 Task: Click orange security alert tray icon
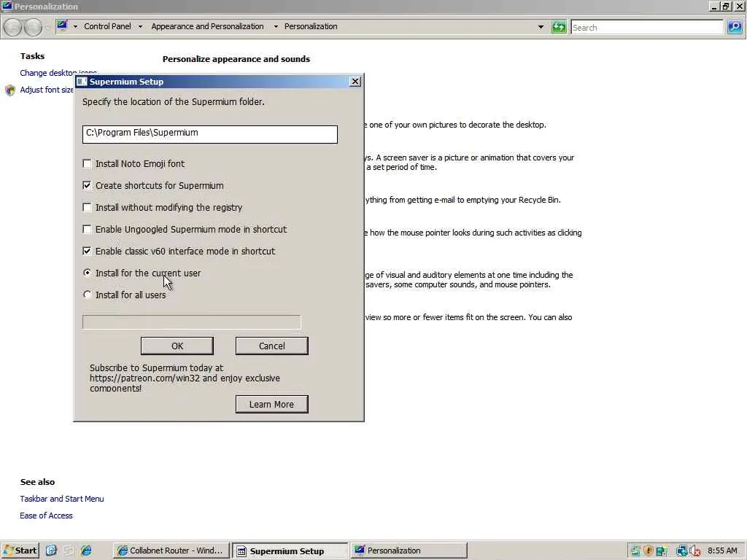(649, 551)
